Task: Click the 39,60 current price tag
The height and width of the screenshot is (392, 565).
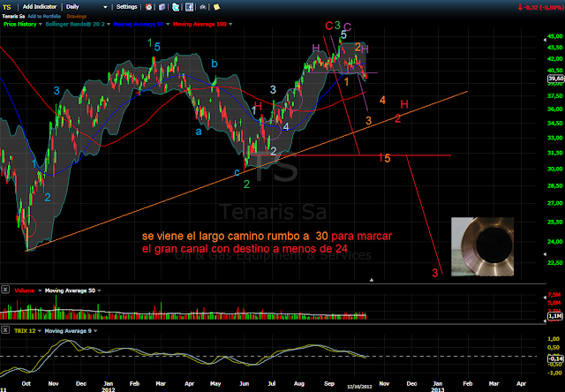Action: click(x=555, y=79)
